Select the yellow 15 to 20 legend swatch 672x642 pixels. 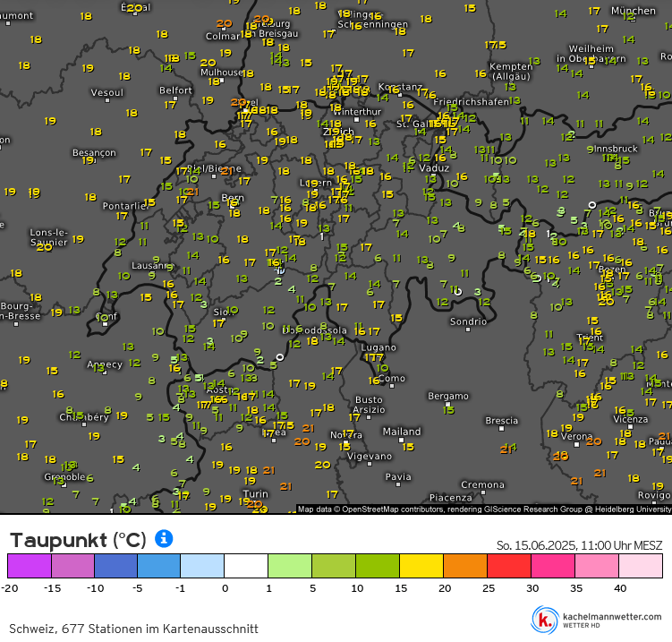click(x=421, y=566)
